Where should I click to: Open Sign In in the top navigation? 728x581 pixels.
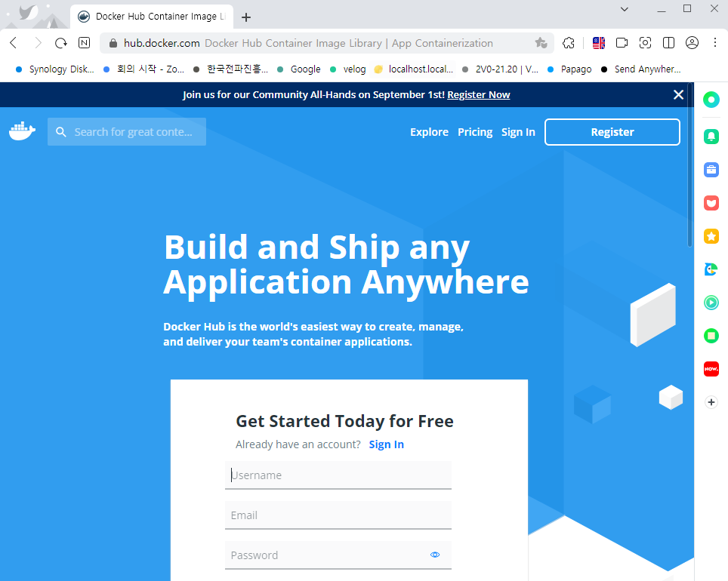[x=518, y=132]
